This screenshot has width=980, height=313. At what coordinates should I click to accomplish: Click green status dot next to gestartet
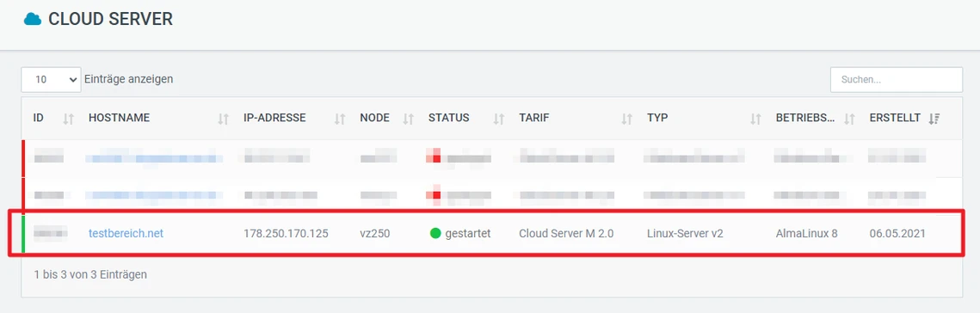pos(435,234)
